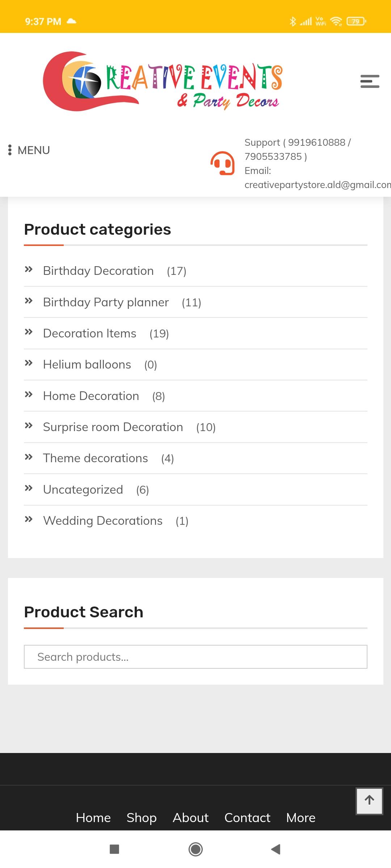Image resolution: width=391 pixels, height=868 pixels.
Task: Open Theme decorations category
Action: point(95,458)
